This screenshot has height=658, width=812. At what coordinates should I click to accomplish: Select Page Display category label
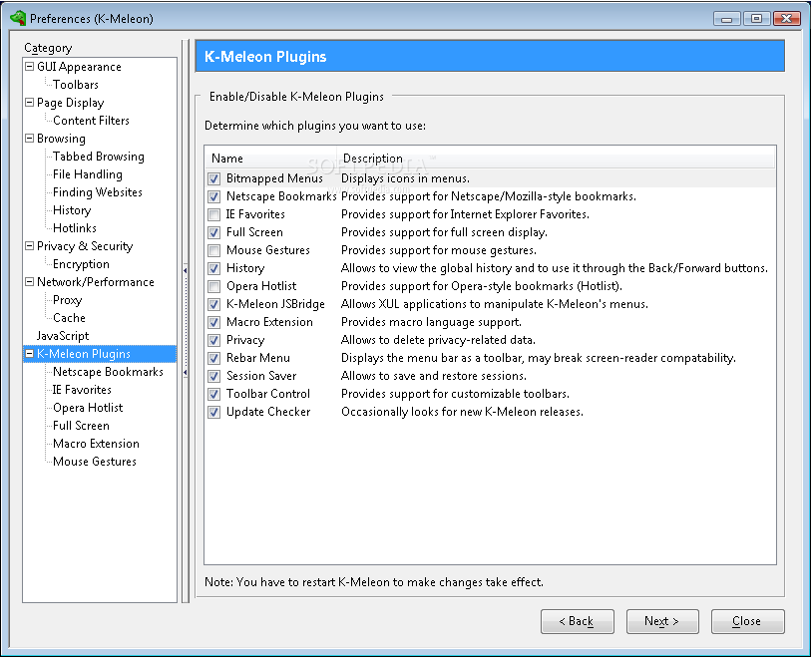71,103
